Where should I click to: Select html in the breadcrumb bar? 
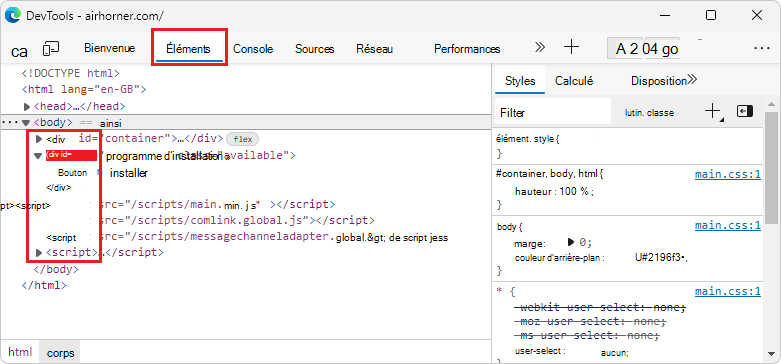tap(20, 353)
